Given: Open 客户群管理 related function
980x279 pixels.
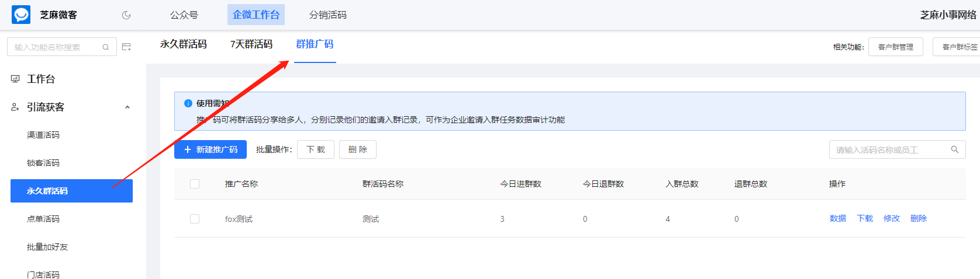Looking at the screenshot, I should 896,47.
